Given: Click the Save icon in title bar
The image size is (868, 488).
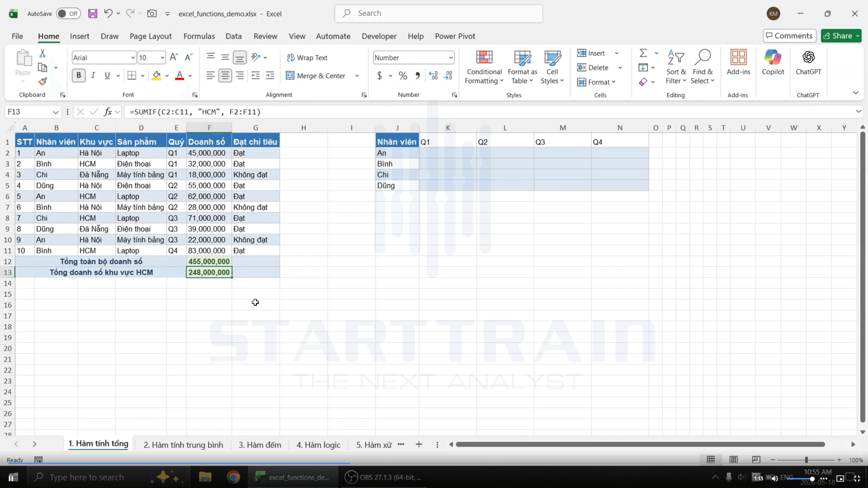Looking at the screenshot, I should click(93, 14).
